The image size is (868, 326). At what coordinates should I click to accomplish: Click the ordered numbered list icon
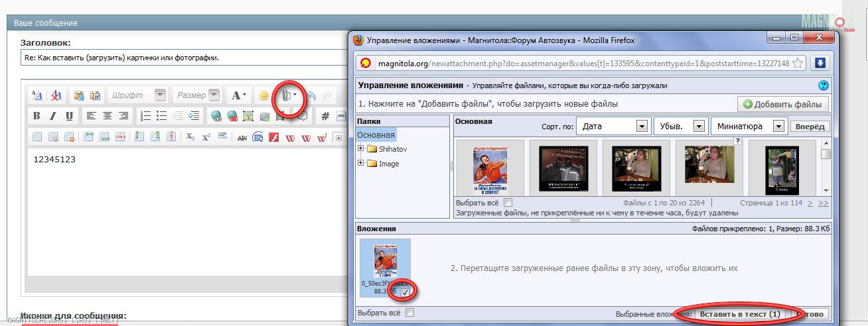click(146, 116)
